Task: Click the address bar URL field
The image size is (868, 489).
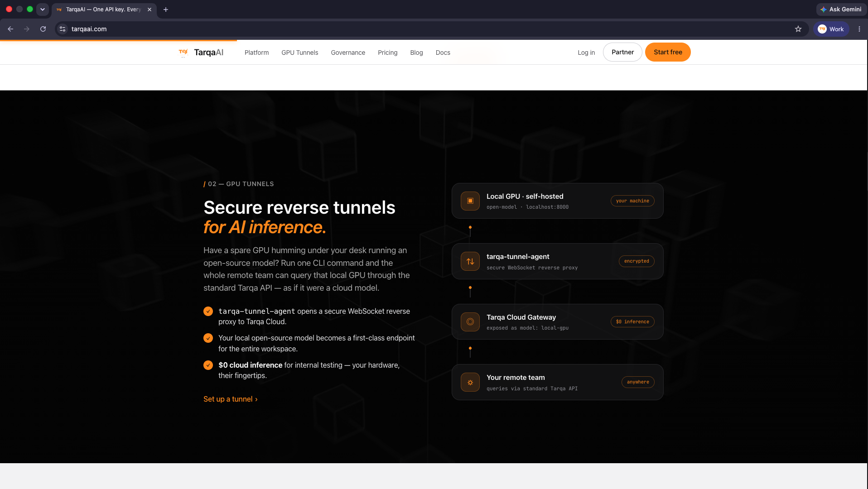Action: [430, 29]
